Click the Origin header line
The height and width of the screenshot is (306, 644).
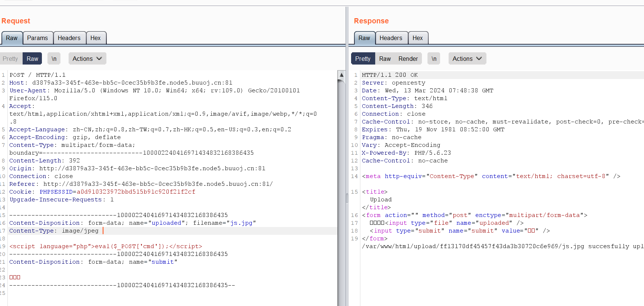[x=137, y=168]
